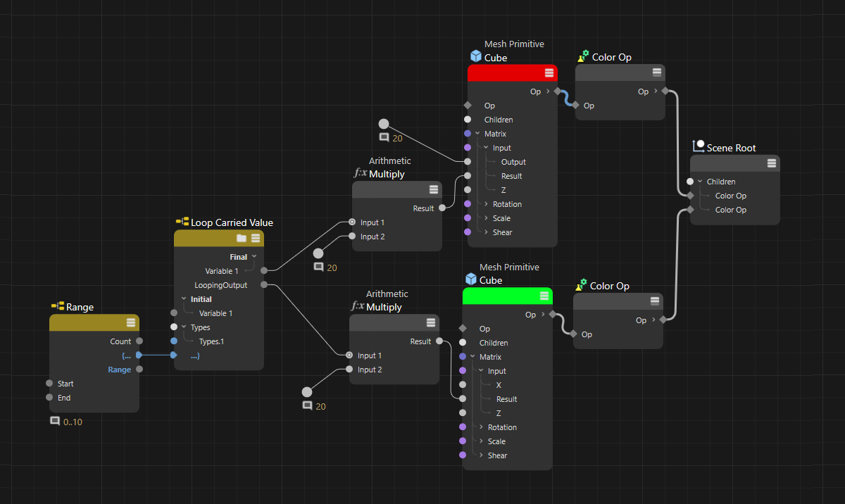Click the blue cube icon of the green Cube node
Image resolution: width=845 pixels, height=504 pixels.
(471, 279)
